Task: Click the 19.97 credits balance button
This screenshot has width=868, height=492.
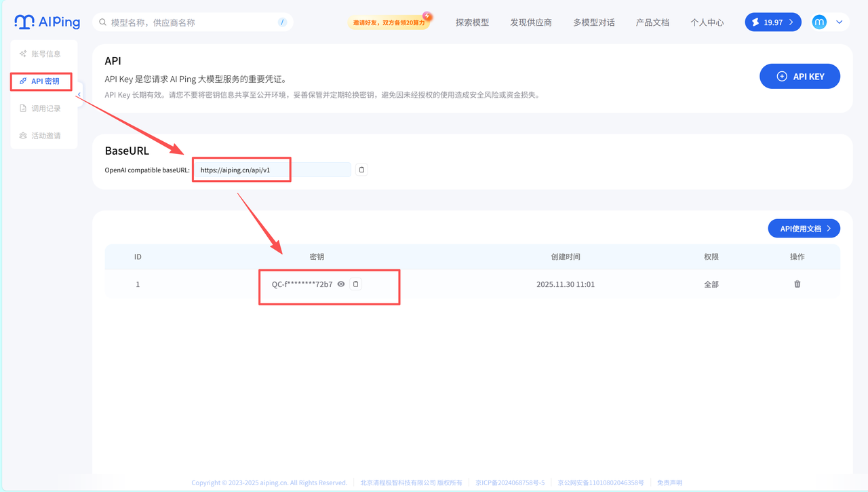Action: pos(773,22)
